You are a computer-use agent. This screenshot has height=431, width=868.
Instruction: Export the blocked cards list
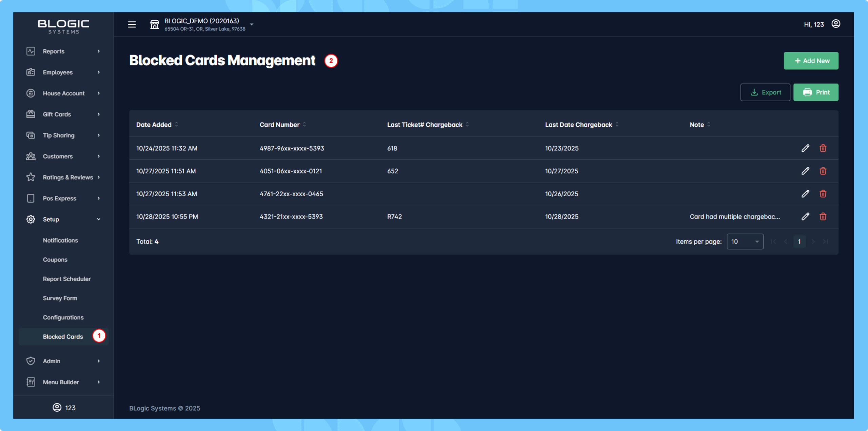(x=765, y=92)
